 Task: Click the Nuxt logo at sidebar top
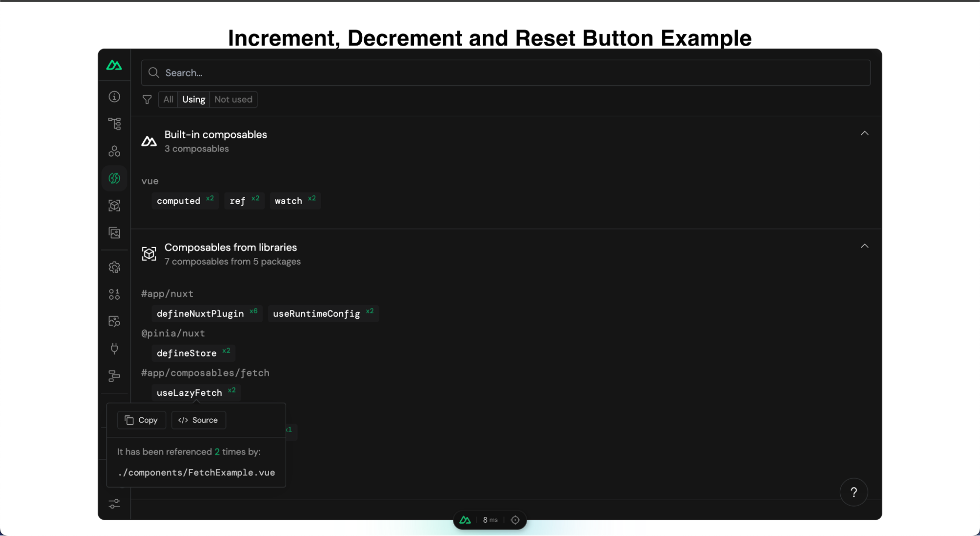click(114, 65)
